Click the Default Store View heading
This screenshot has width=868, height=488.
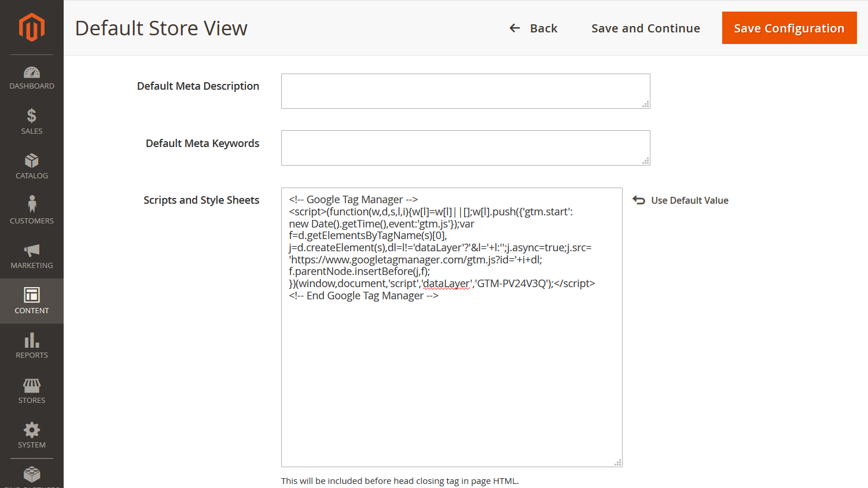coord(161,28)
